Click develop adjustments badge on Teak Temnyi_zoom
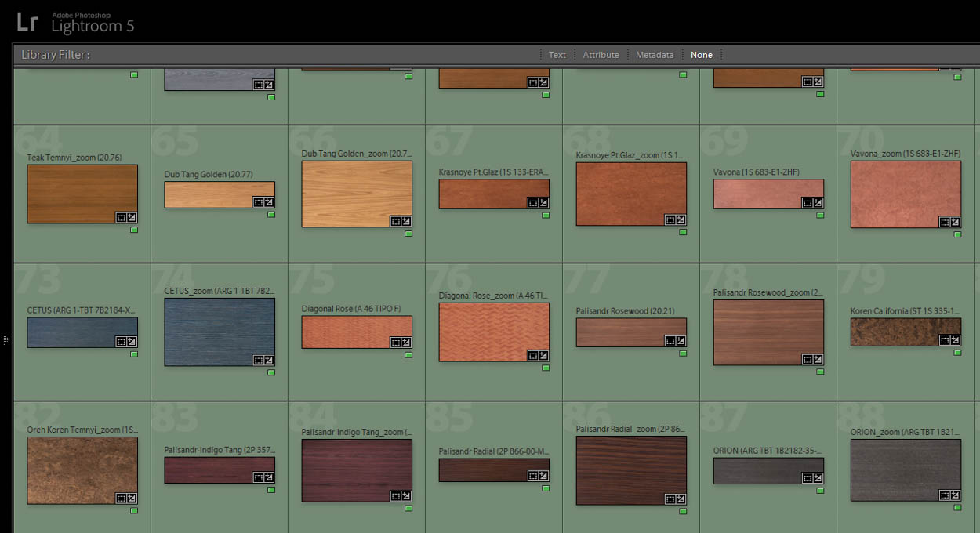This screenshot has height=533, width=980. [132, 217]
